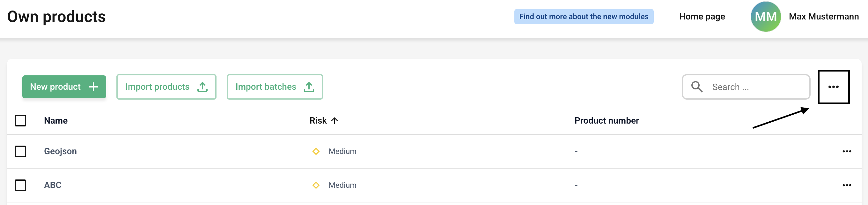This screenshot has height=205, width=868.
Task: Open the Geojson product
Action: 60,151
